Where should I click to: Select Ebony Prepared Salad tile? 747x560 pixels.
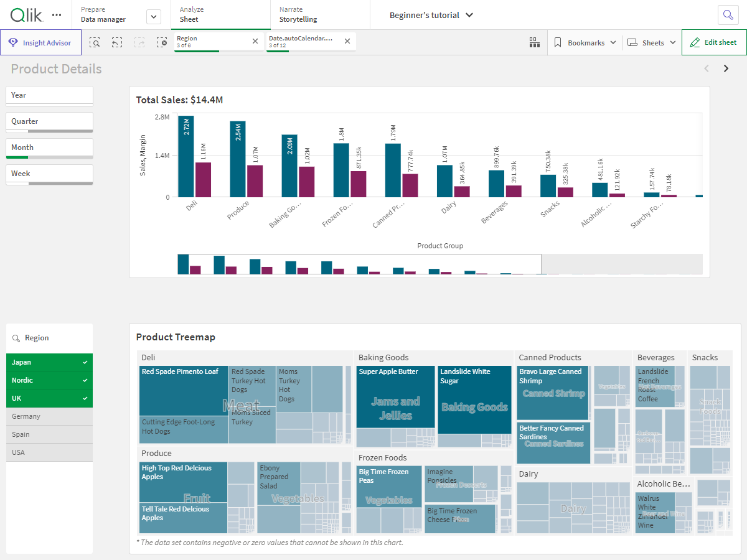[279, 483]
